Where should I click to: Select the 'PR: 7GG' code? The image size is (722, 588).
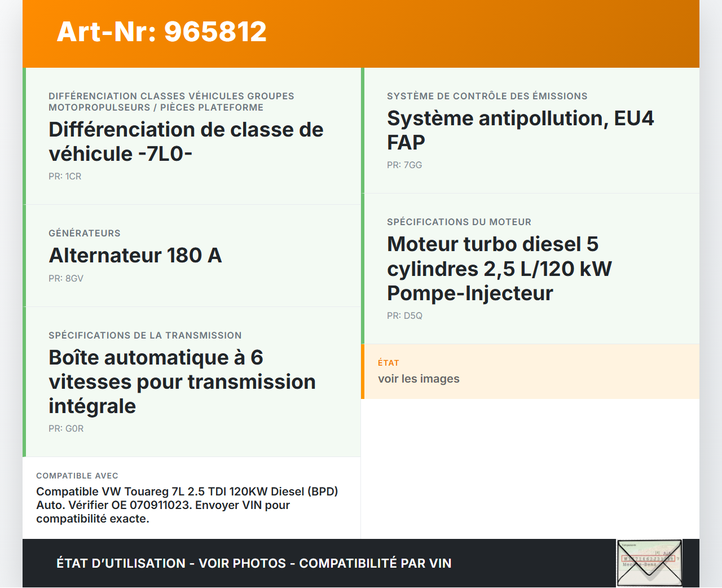pyautogui.click(x=404, y=165)
